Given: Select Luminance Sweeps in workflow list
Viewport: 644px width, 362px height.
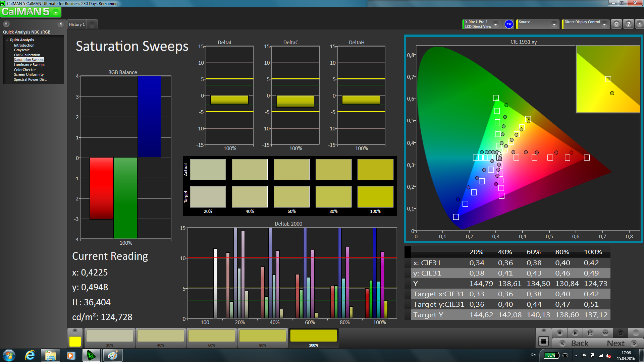Looking at the screenshot, I should pos(30,65).
